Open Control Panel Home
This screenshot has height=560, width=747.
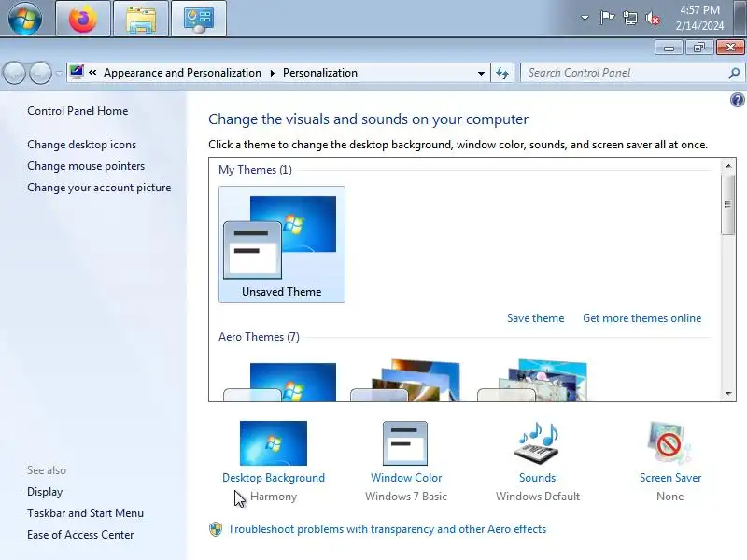[x=78, y=111]
